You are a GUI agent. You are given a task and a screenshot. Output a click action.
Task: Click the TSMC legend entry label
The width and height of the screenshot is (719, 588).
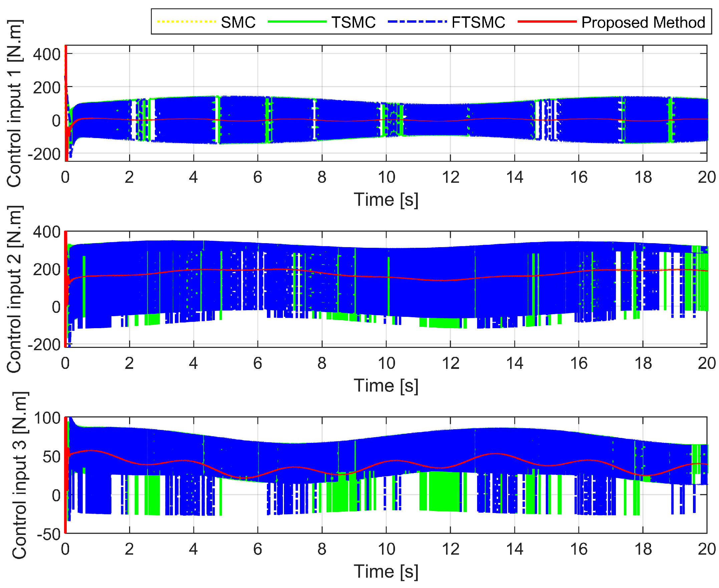tap(353, 23)
